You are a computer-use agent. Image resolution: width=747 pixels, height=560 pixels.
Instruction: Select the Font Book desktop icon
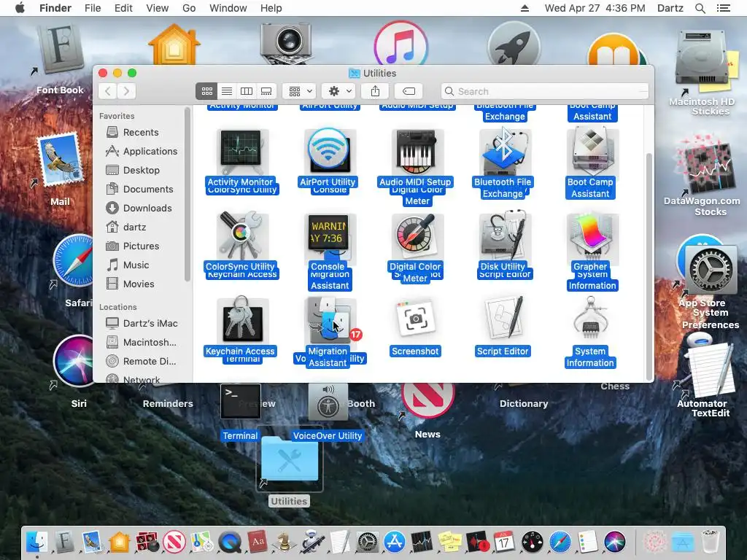61,50
